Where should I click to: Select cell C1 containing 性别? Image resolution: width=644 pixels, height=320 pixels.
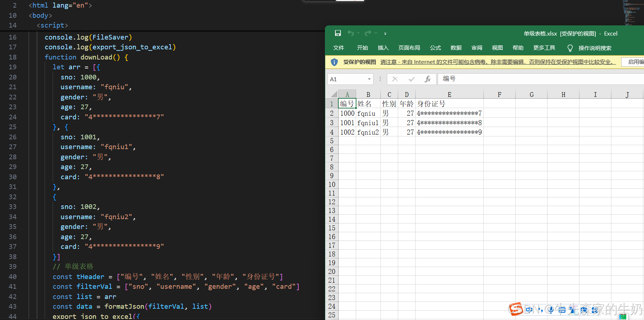(389, 104)
